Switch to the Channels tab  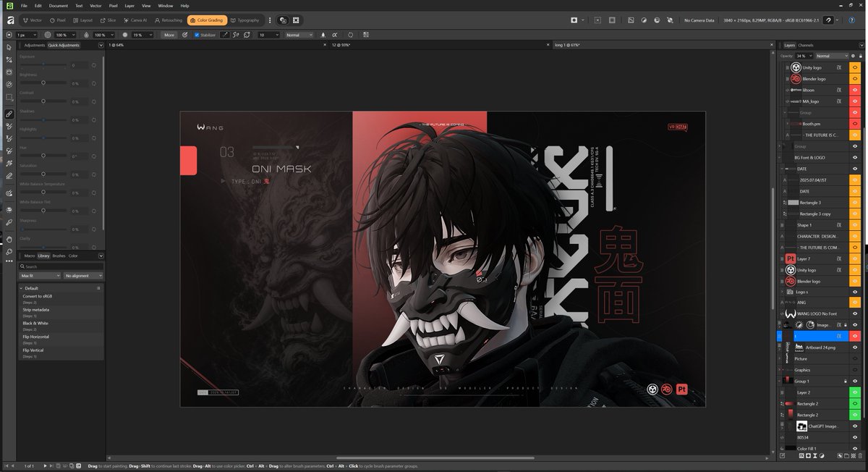click(x=806, y=45)
